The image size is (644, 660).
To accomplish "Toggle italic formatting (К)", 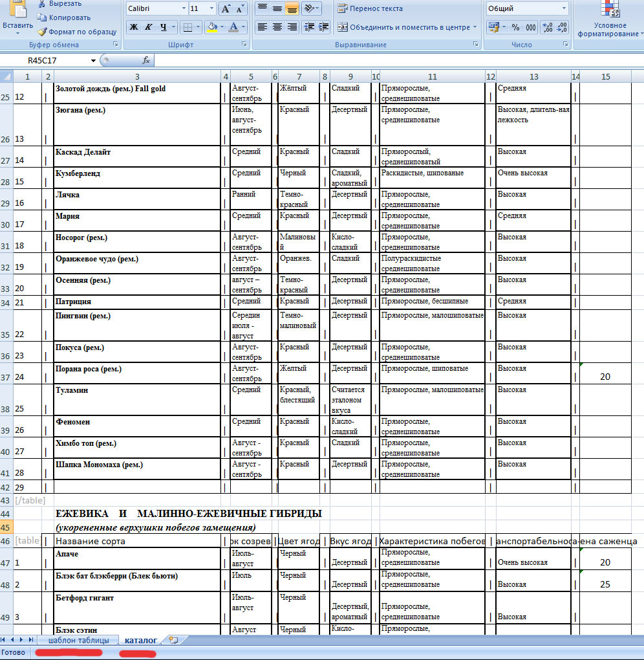I will (149, 27).
